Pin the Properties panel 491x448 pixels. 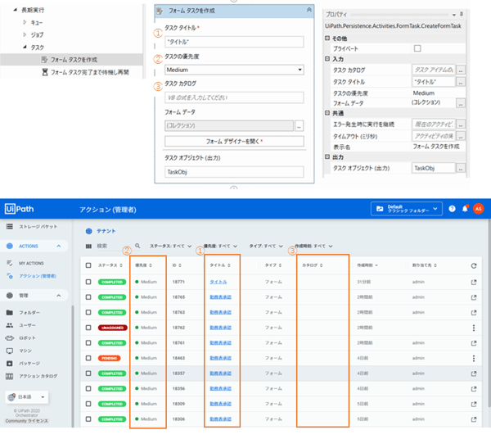click(462, 14)
